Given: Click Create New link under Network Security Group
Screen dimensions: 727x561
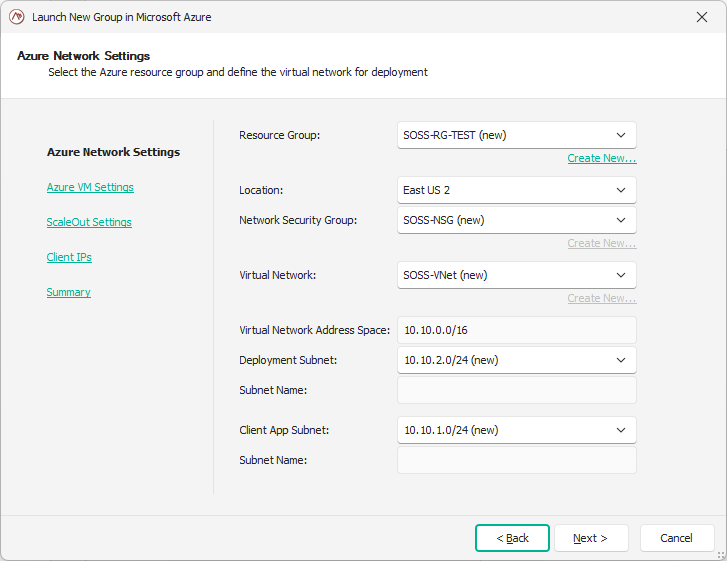Looking at the screenshot, I should pos(602,243).
